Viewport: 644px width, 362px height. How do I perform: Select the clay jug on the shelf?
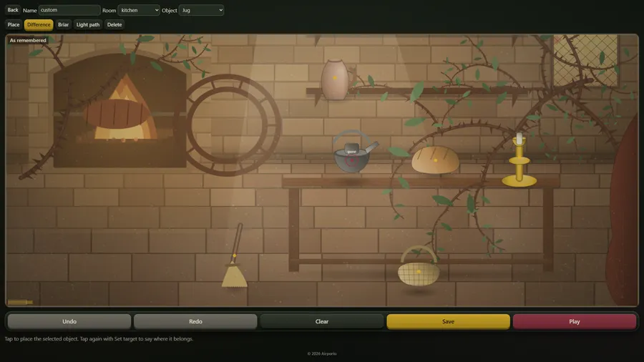[335, 79]
